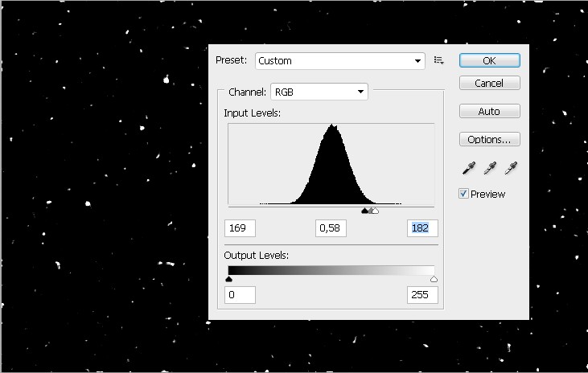Click the input highlights white slider handle
The height and width of the screenshot is (373, 588).
(x=376, y=211)
